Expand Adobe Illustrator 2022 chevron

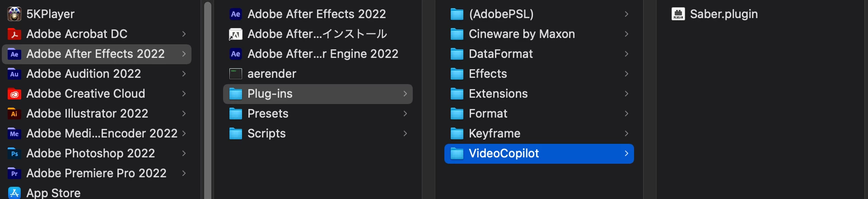[x=184, y=114]
